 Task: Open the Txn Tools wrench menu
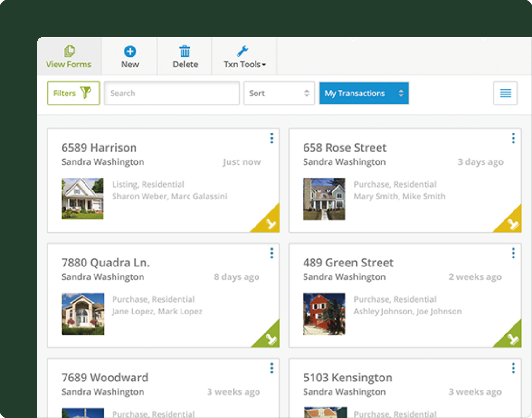(x=244, y=57)
